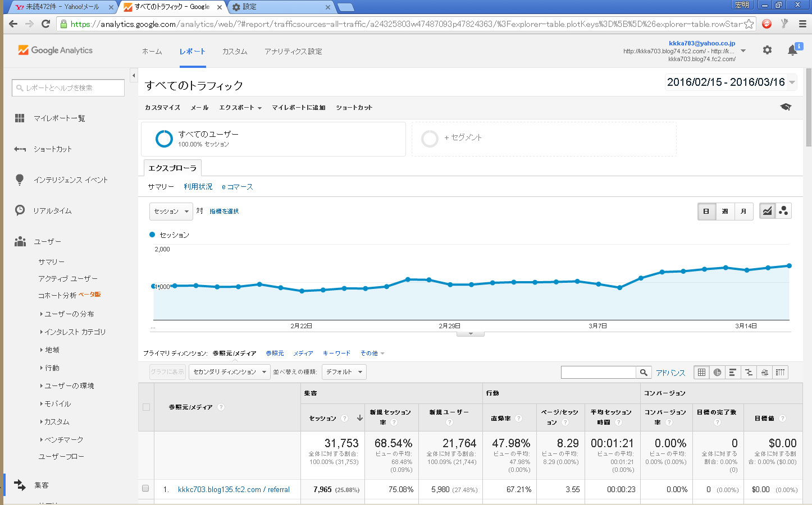Switch to 利用状況 sub-tab

click(x=198, y=187)
